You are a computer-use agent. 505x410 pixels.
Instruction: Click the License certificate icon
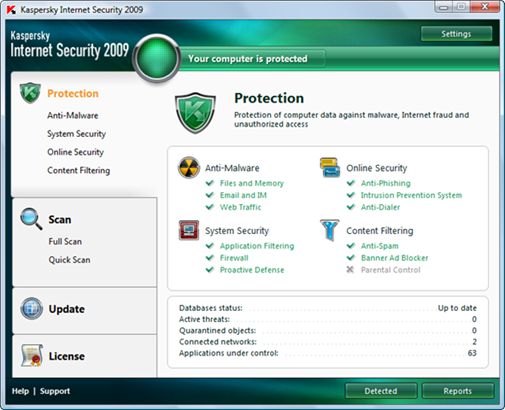(32, 356)
